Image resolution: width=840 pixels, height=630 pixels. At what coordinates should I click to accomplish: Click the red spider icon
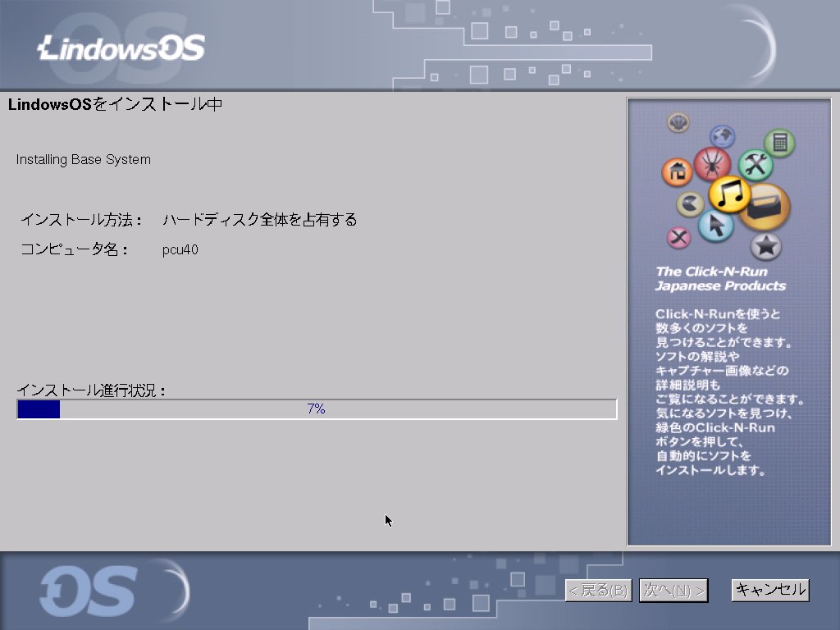(712, 164)
